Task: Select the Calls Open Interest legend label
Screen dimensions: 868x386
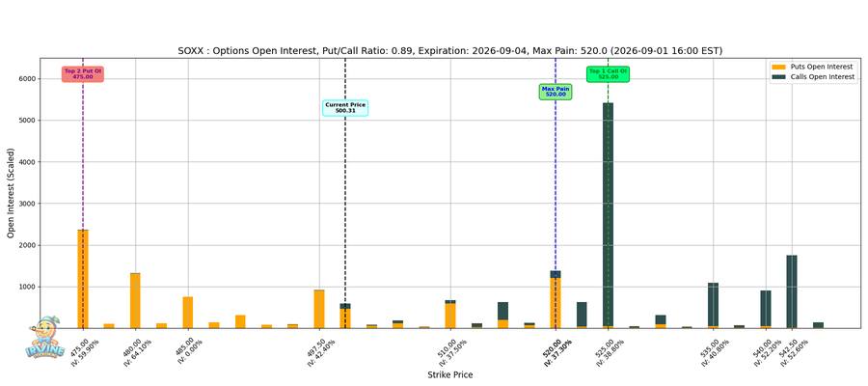Action: 823,77
